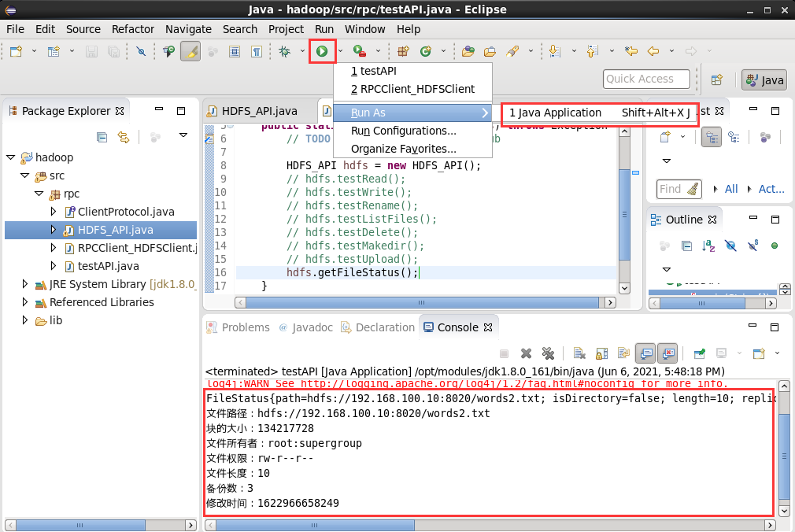This screenshot has width=795, height=532.
Task: Open the New wizard dropdown arrow
Action: [x=34, y=50]
